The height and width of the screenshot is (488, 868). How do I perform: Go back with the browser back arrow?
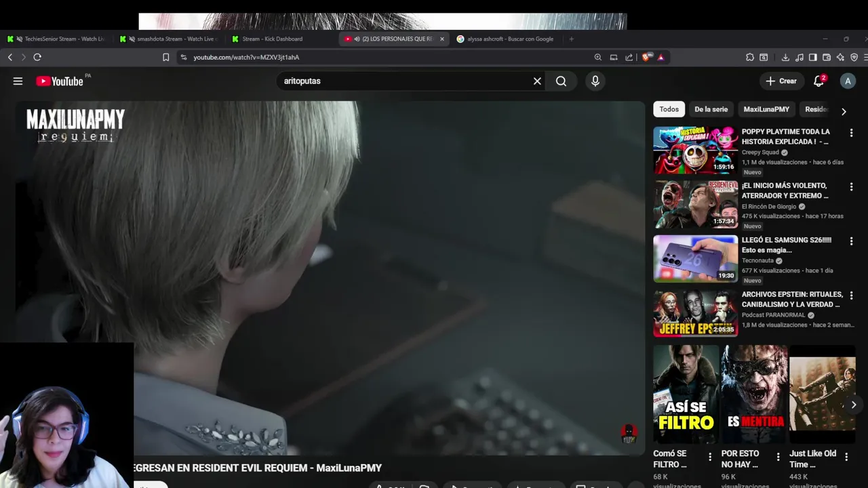coord(10,58)
